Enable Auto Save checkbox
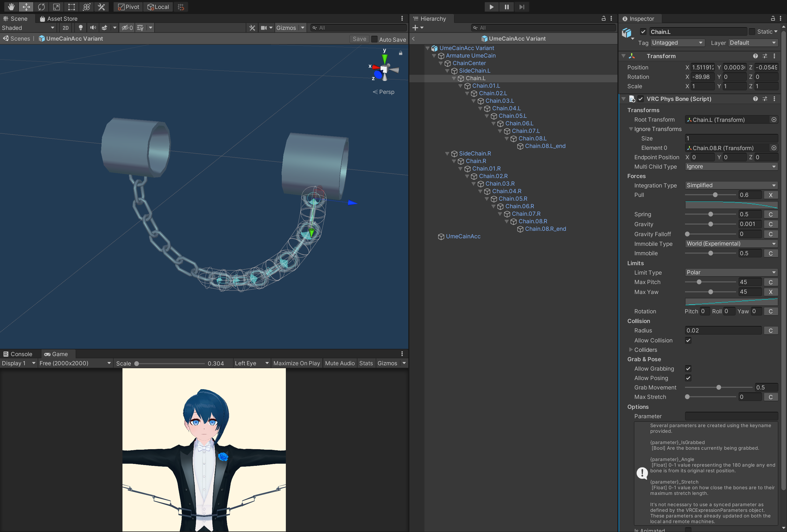787x532 pixels. click(374, 39)
